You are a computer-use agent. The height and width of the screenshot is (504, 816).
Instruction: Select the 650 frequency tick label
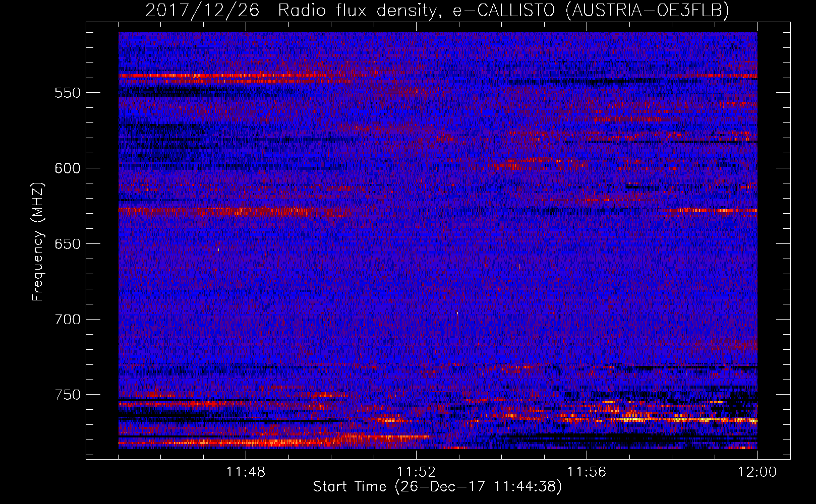click(x=68, y=244)
